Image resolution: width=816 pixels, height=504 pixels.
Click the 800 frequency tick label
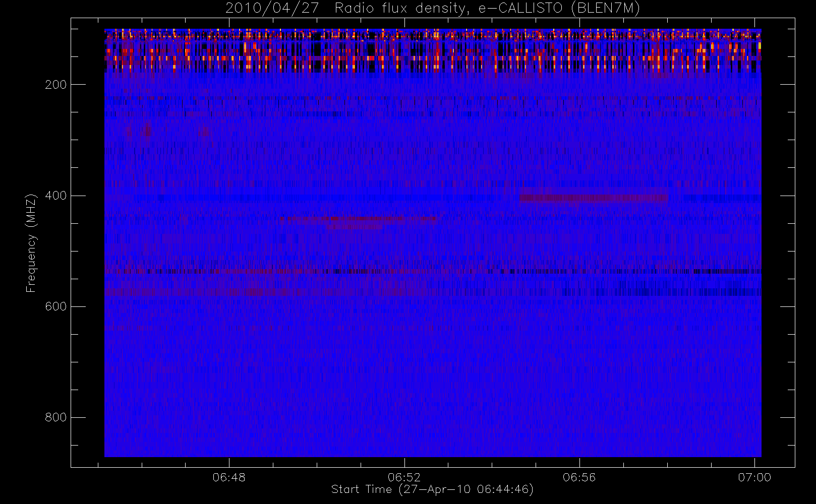[56, 417]
